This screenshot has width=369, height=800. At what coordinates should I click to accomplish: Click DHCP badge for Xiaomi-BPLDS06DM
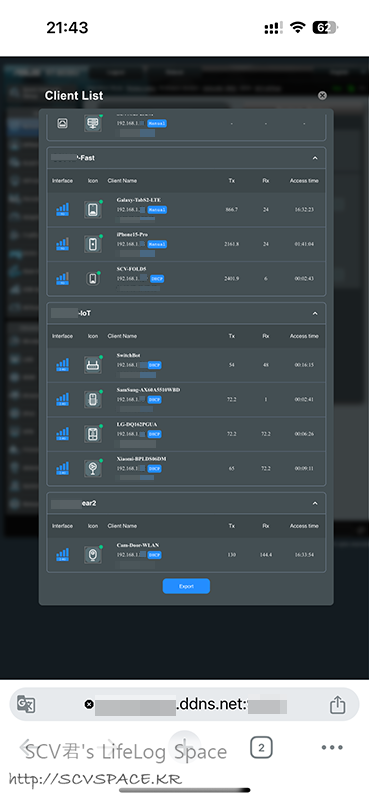click(x=155, y=468)
